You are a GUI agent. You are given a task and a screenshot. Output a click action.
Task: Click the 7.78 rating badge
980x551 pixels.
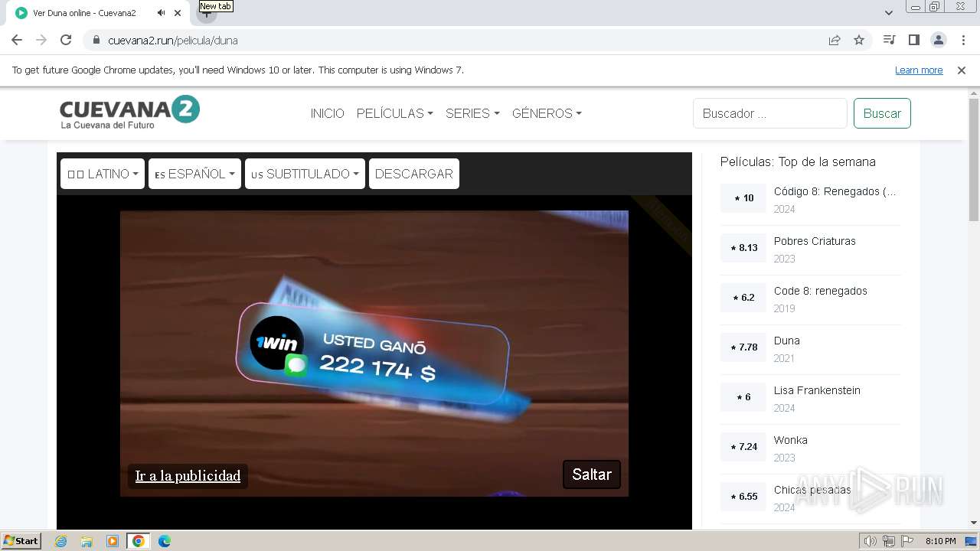point(743,347)
